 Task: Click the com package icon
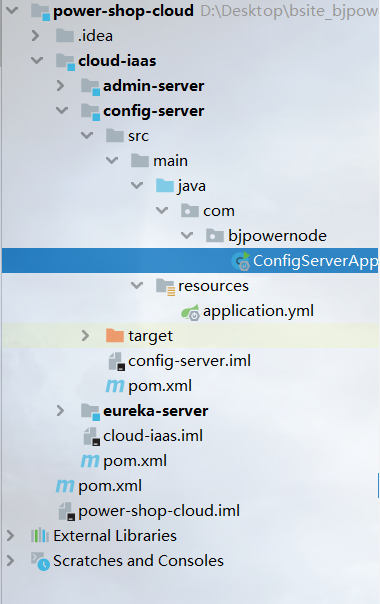point(190,211)
